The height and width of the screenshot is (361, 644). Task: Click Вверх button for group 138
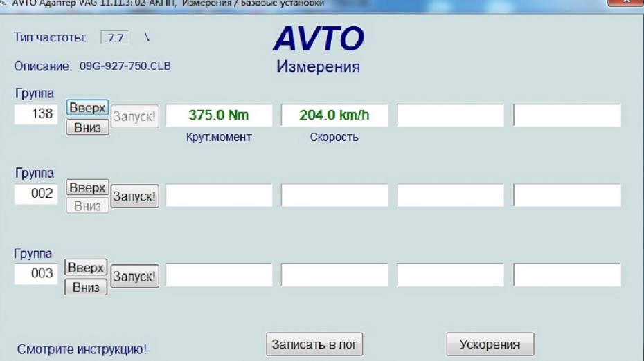click(x=87, y=108)
